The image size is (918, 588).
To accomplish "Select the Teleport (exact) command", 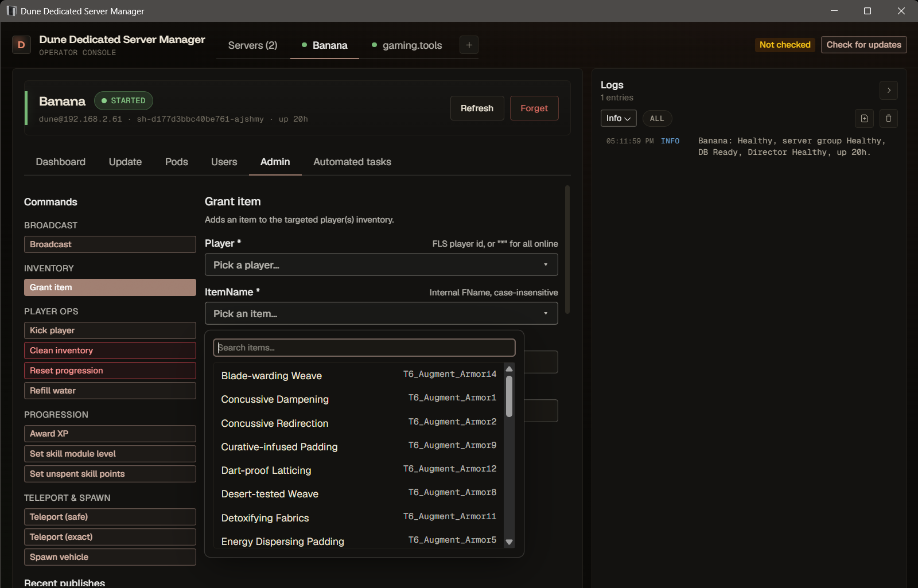I will point(110,537).
